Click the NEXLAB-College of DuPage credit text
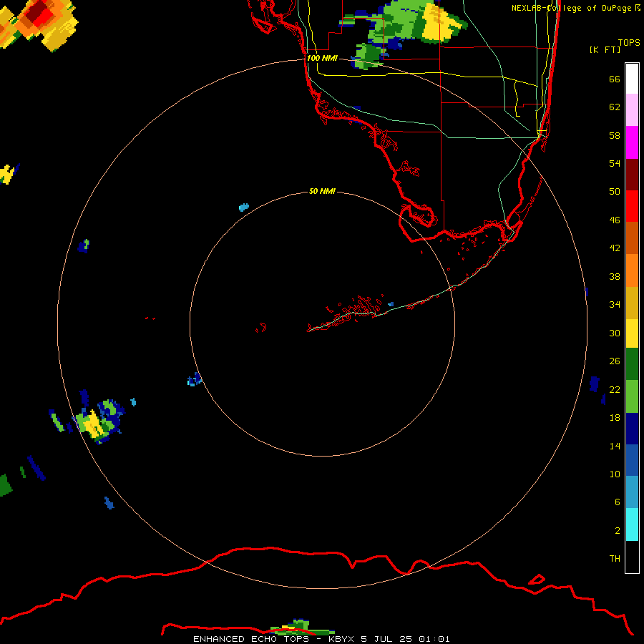Image resolution: width=644 pixels, height=644 pixels. click(576, 8)
